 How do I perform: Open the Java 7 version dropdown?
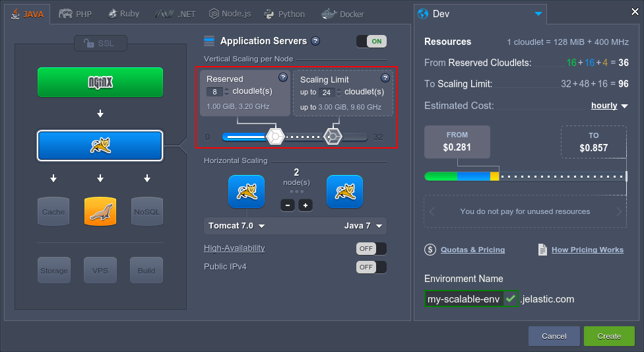[x=363, y=226]
